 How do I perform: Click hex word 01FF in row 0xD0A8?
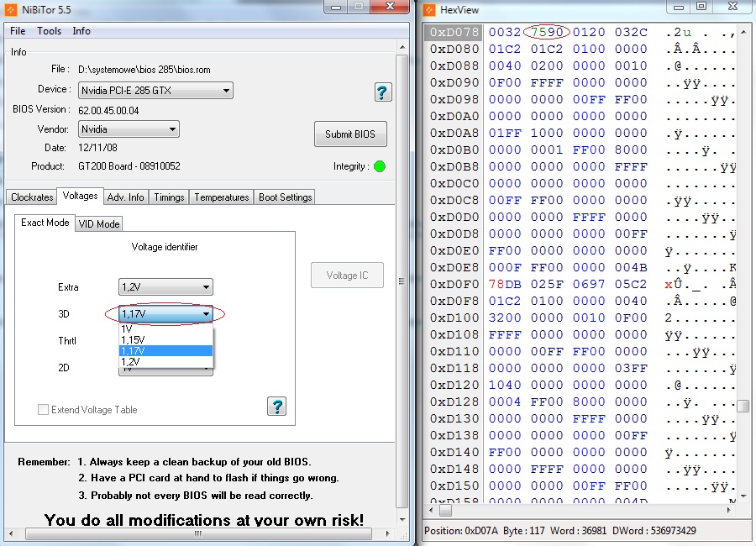click(505, 133)
